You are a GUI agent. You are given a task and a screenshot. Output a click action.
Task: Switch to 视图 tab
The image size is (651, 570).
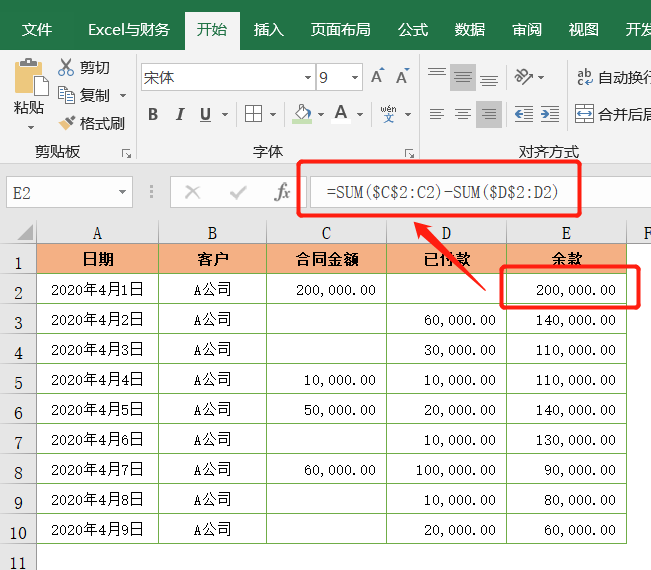(x=583, y=30)
